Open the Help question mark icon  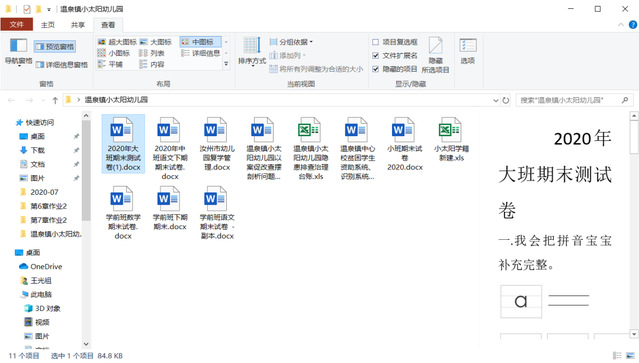pos(632,25)
